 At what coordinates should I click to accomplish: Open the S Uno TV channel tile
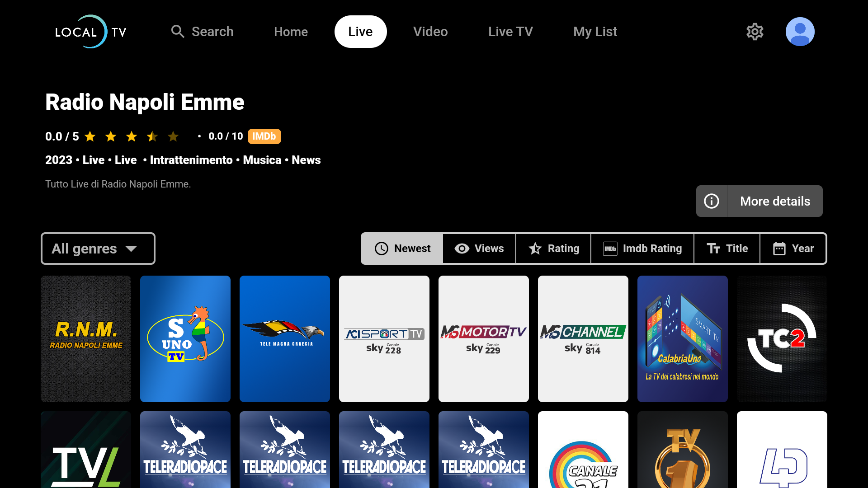(x=185, y=339)
